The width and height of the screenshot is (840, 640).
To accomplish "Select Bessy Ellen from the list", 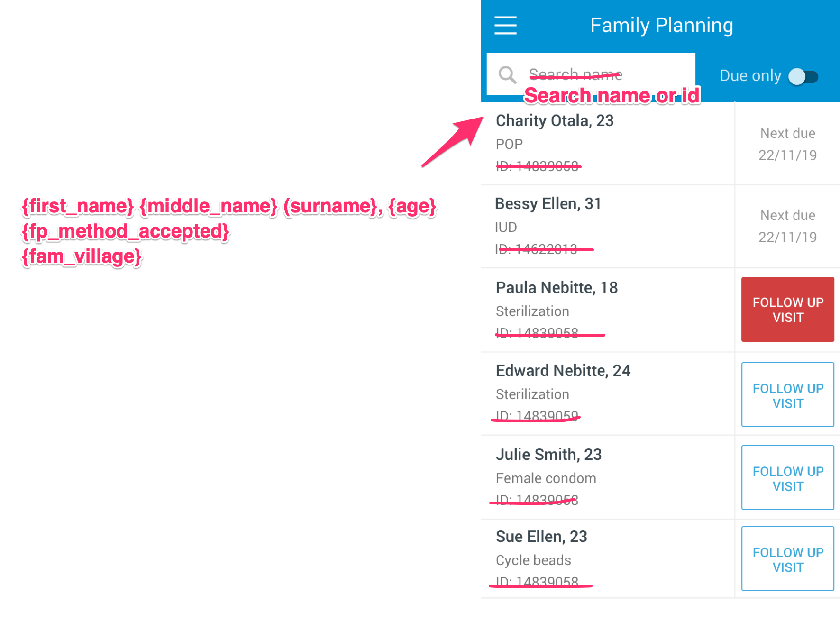I will pyautogui.click(x=548, y=204).
